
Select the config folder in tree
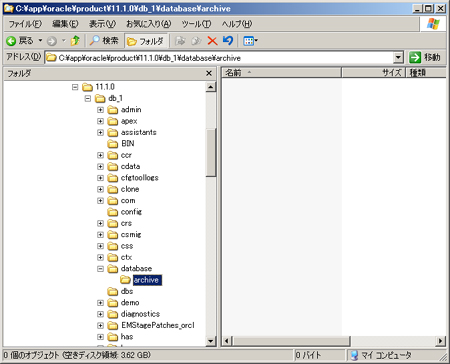point(131,212)
